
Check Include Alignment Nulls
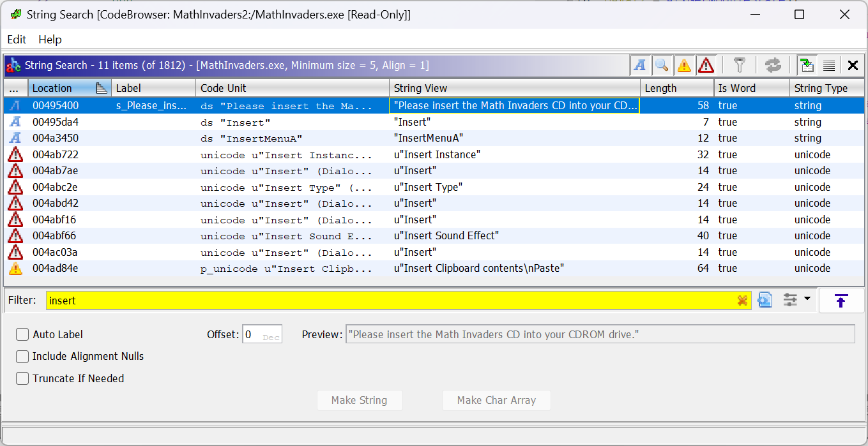pos(22,357)
